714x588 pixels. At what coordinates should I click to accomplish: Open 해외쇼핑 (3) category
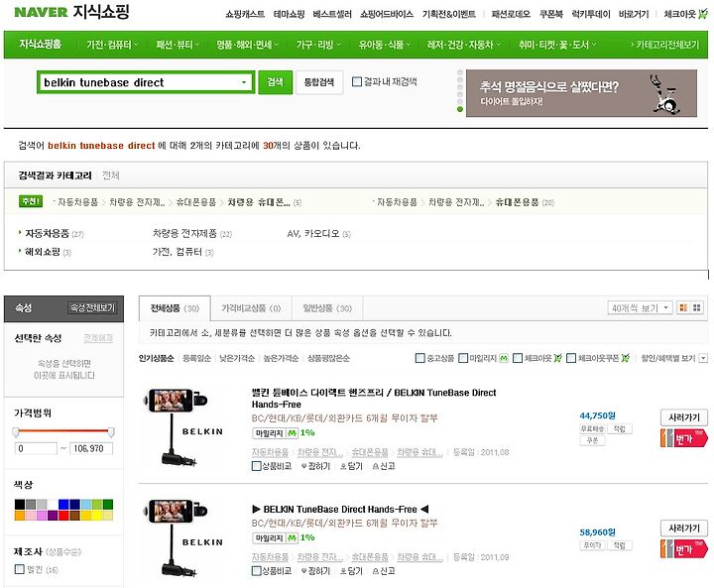48,252
